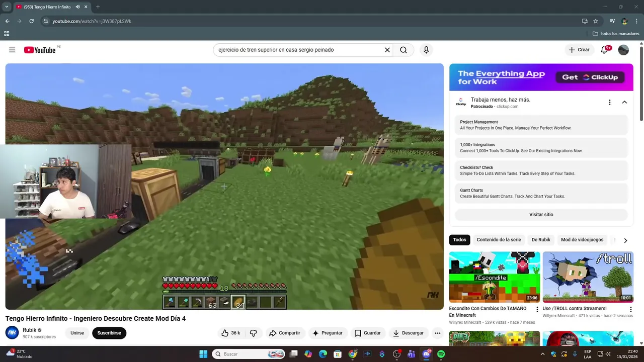Select the Todos filter chip
This screenshot has width=644, height=362.
tap(459, 240)
